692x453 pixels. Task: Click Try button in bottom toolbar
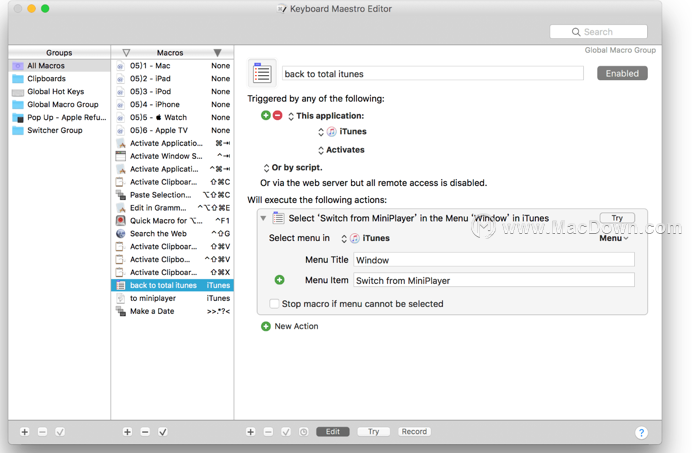tap(373, 432)
